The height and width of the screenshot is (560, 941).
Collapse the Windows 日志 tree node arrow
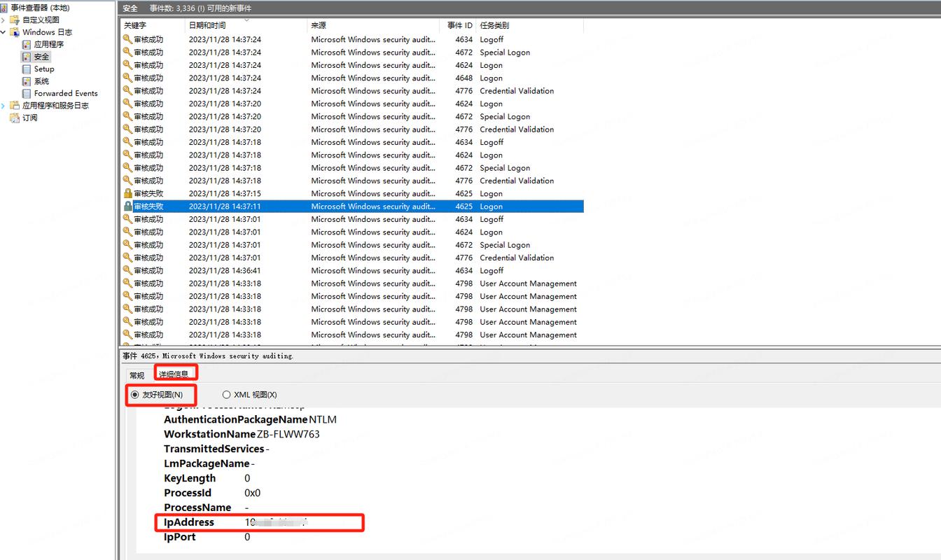(x=4, y=32)
